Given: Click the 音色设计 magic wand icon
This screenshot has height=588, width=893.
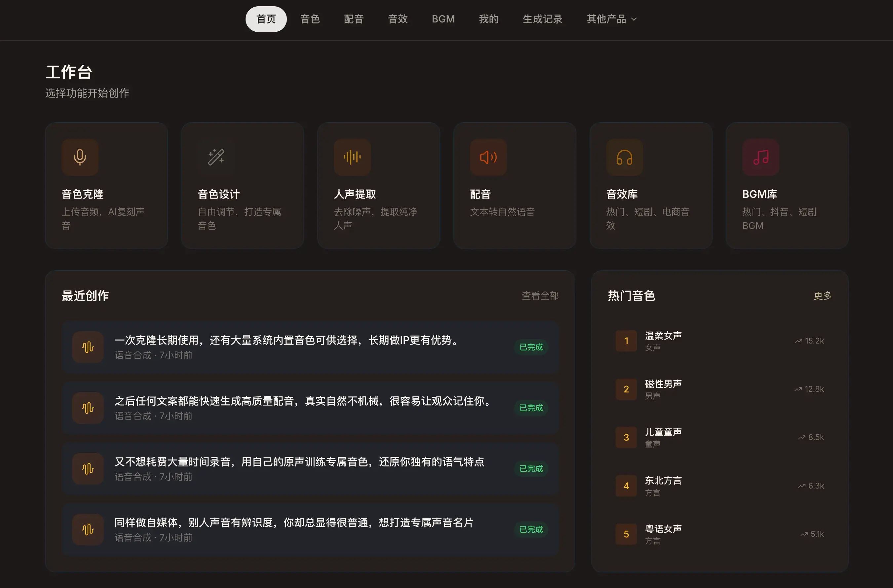Looking at the screenshot, I should [216, 158].
